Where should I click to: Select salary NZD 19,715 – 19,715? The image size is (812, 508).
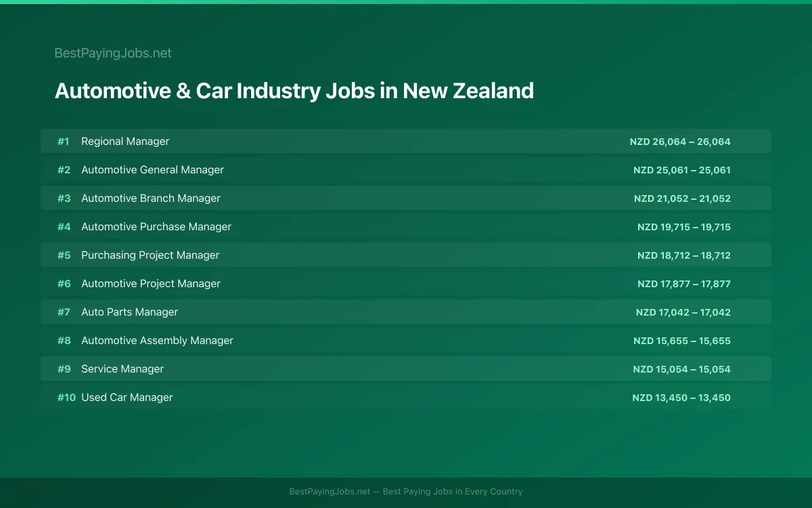pyautogui.click(x=684, y=227)
